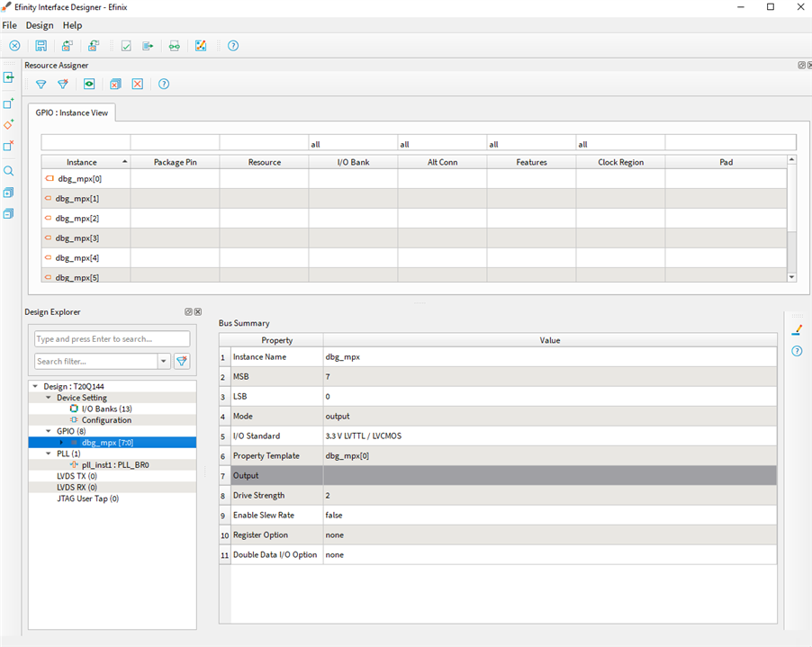Click the green arrow icon atop left sidebar

9,77
